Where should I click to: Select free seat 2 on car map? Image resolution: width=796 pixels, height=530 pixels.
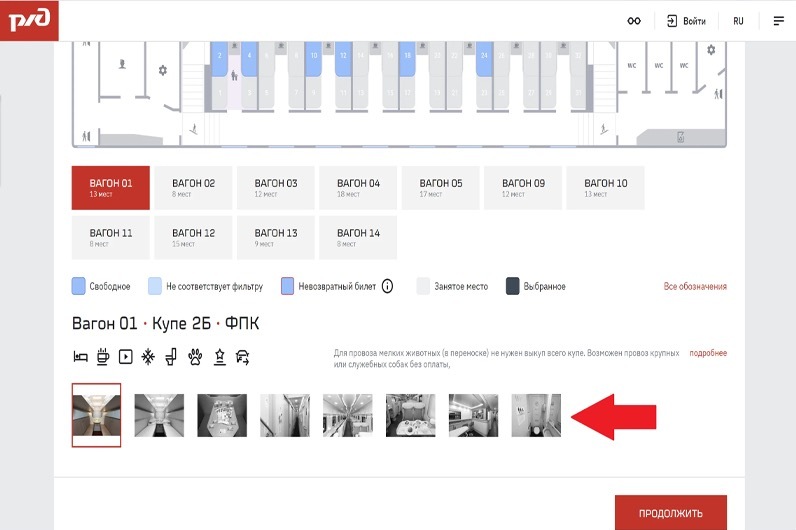(219, 58)
